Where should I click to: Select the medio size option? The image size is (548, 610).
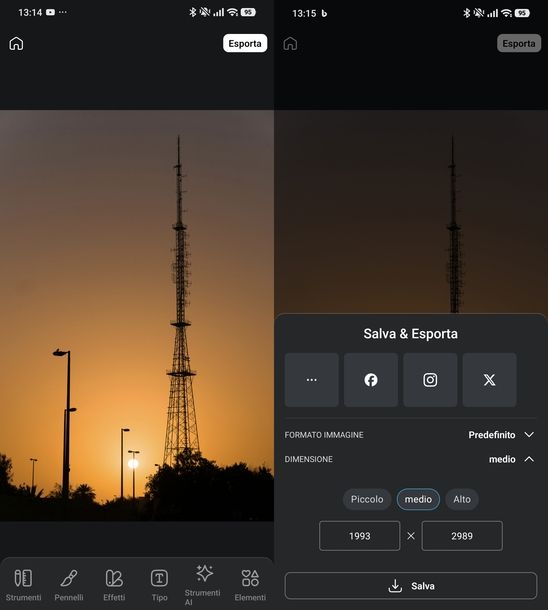click(x=418, y=499)
